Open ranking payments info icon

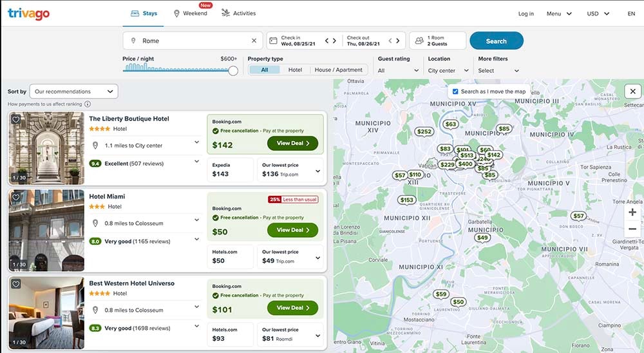click(88, 104)
